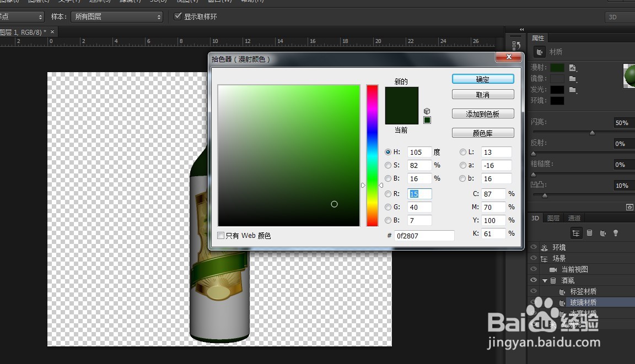Click the filter by lights bulb icon

click(x=616, y=233)
